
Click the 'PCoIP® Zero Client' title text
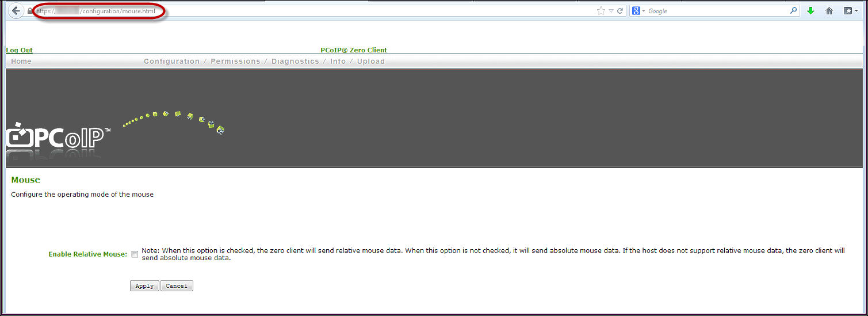click(354, 50)
